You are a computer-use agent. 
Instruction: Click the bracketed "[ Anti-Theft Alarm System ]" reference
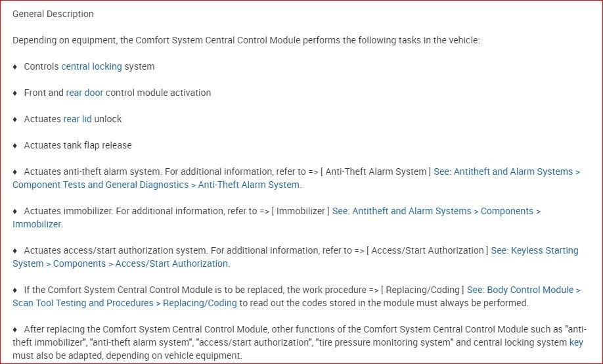376,171
